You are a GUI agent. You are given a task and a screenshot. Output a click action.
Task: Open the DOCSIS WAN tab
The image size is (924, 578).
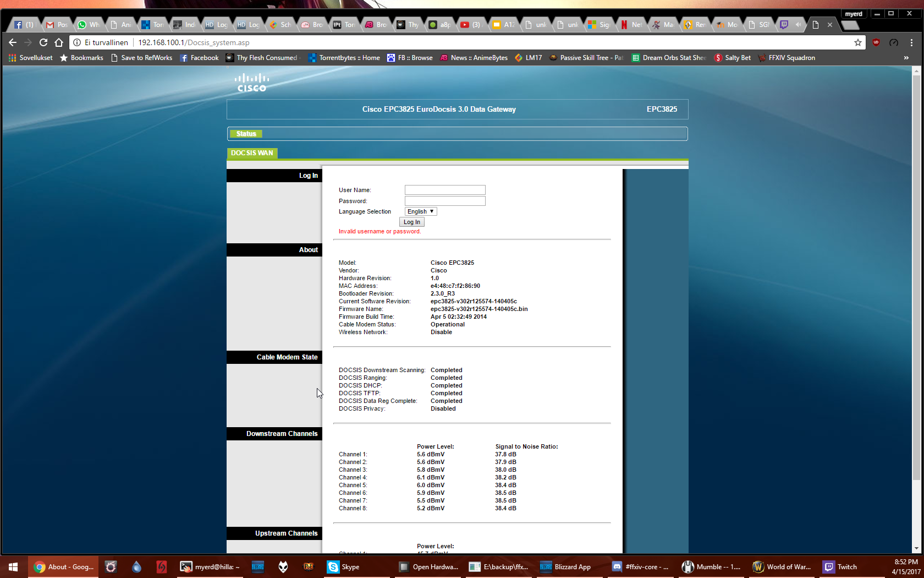[252, 153]
